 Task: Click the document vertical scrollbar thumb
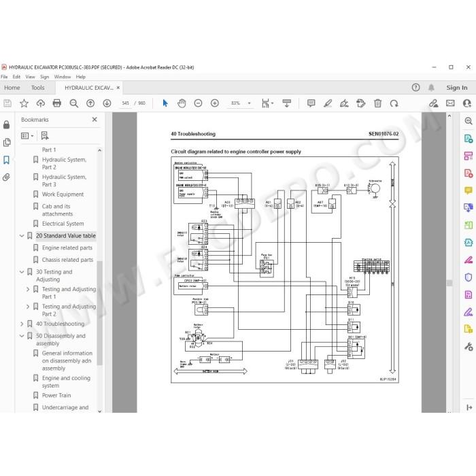click(449, 283)
